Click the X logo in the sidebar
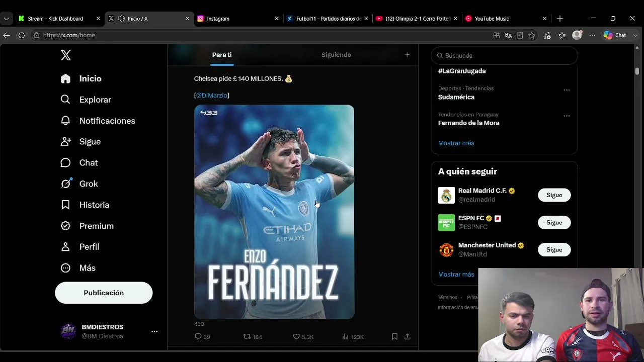 (66, 55)
